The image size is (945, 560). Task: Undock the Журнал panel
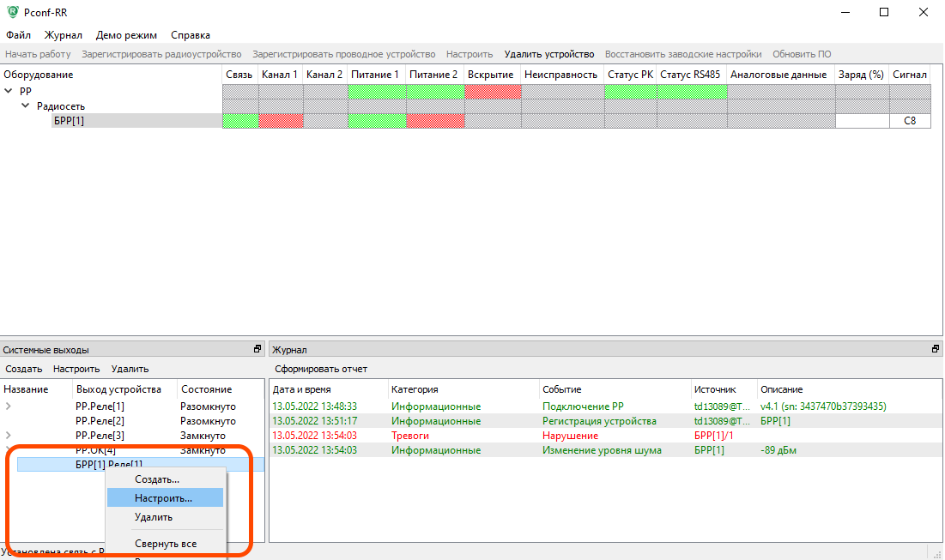[x=936, y=350]
